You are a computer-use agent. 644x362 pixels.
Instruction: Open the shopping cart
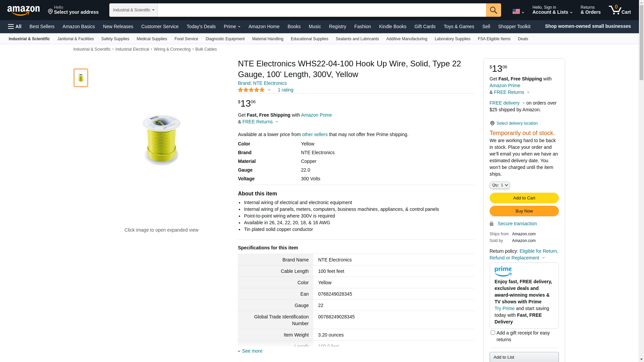pos(620,10)
